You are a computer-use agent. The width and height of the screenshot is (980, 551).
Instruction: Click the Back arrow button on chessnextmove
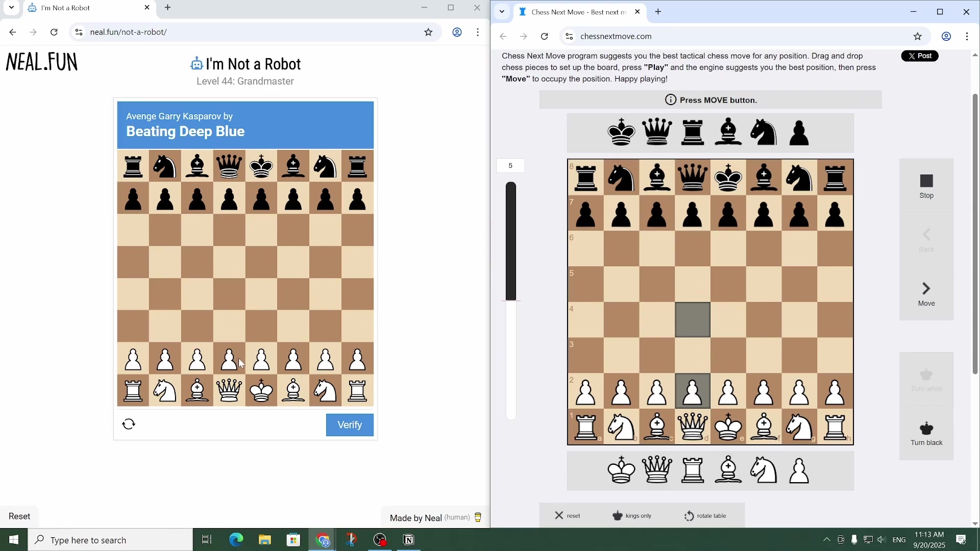[926, 240]
